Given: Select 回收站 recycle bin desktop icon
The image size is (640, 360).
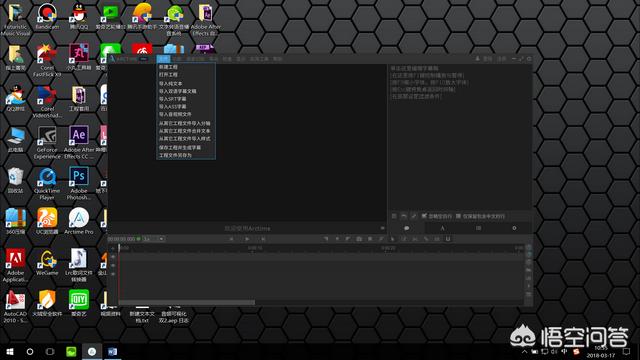Looking at the screenshot, I should click(x=16, y=181).
